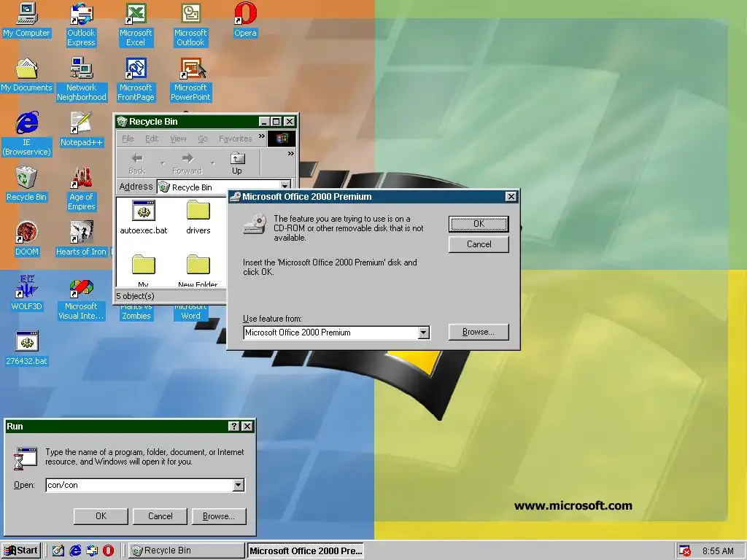This screenshot has width=747, height=560.
Task: Launch Internet Explorer from the Quick Launch bar
Action: (75, 551)
